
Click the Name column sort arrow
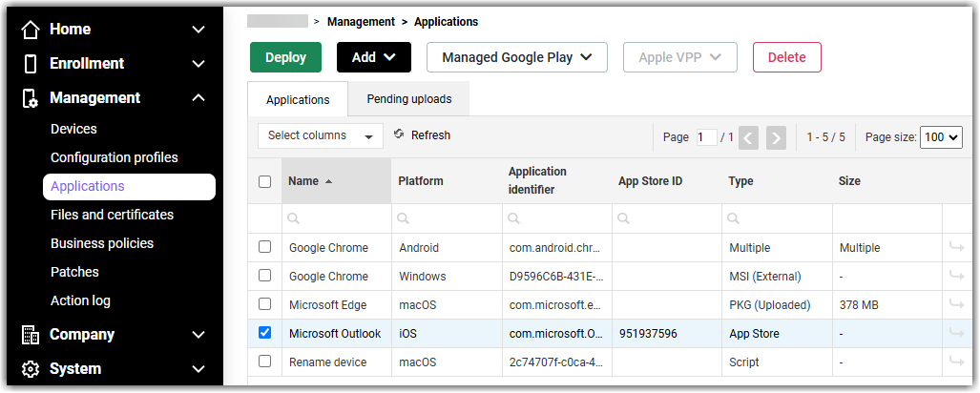coord(329,181)
